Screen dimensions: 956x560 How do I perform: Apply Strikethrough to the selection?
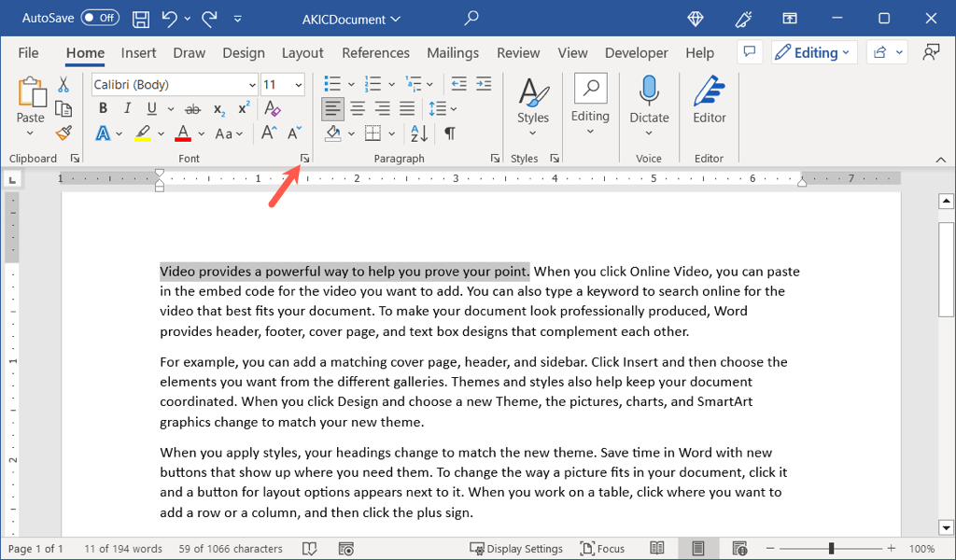pos(191,108)
